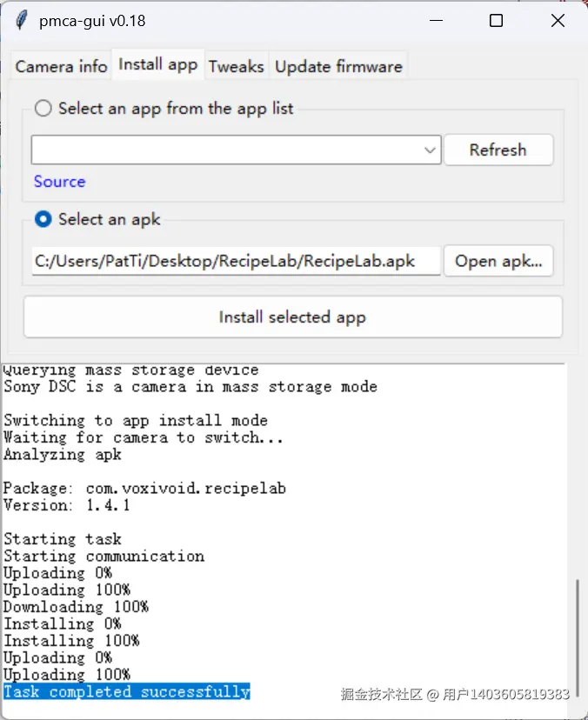The width and height of the screenshot is (588, 720).
Task: Start Install selected app
Action: (x=292, y=317)
